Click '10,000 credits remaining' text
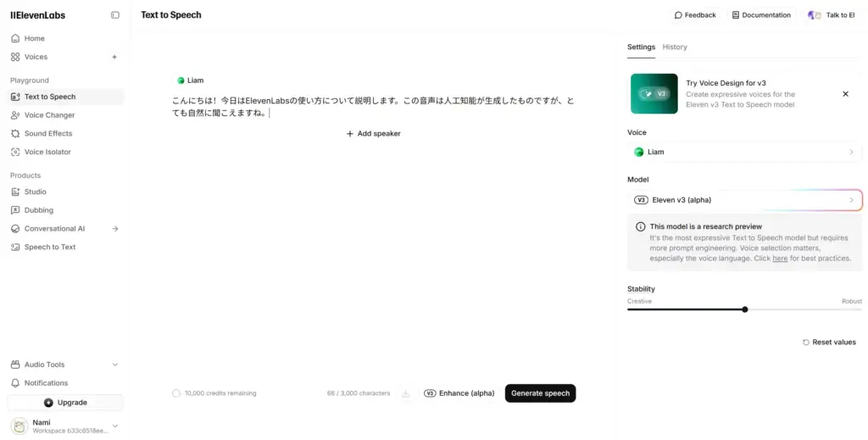 (220, 393)
